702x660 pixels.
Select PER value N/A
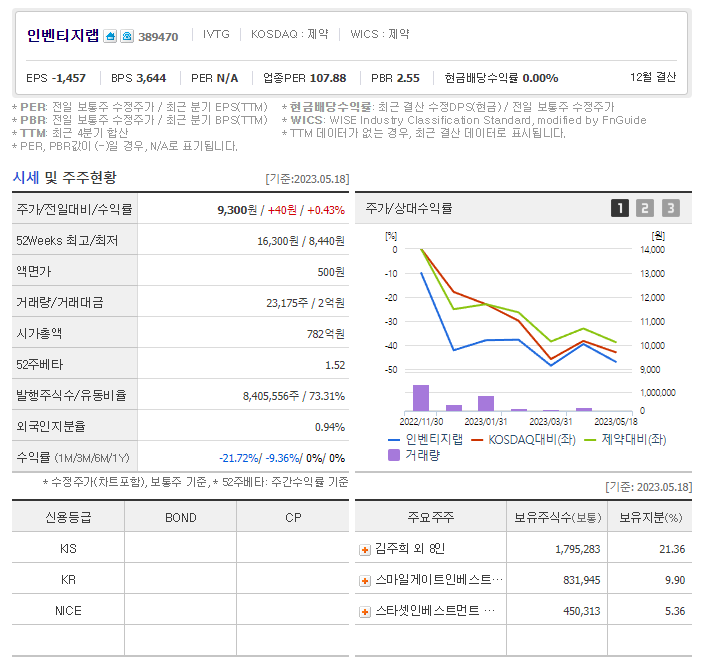[227, 78]
